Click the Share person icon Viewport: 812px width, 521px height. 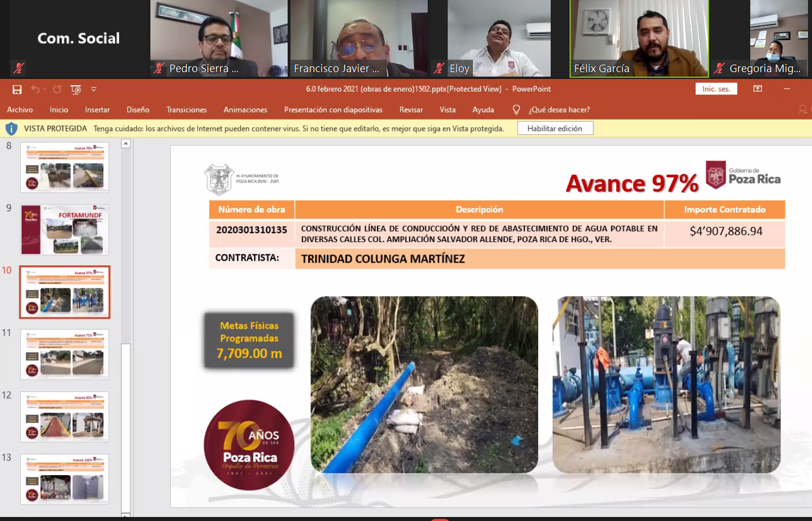[803, 109]
